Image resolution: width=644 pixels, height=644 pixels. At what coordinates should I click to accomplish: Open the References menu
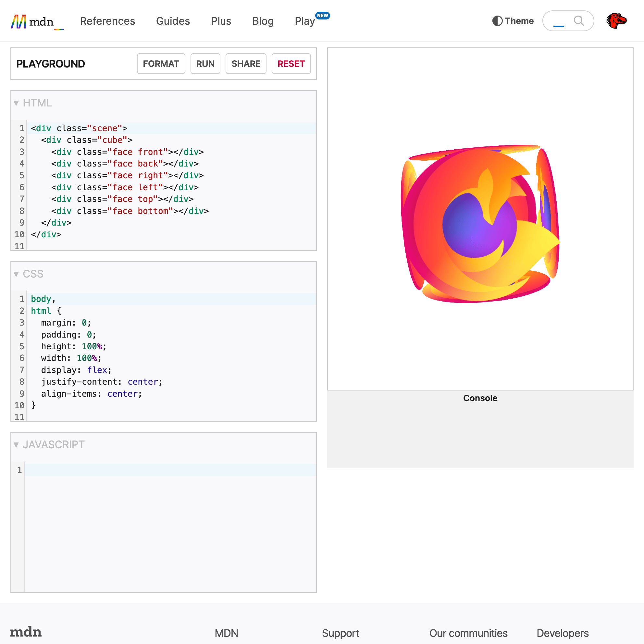(x=107, y=21)
